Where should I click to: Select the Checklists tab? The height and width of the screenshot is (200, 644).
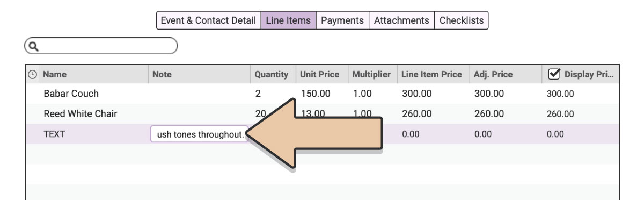(461, 20)
